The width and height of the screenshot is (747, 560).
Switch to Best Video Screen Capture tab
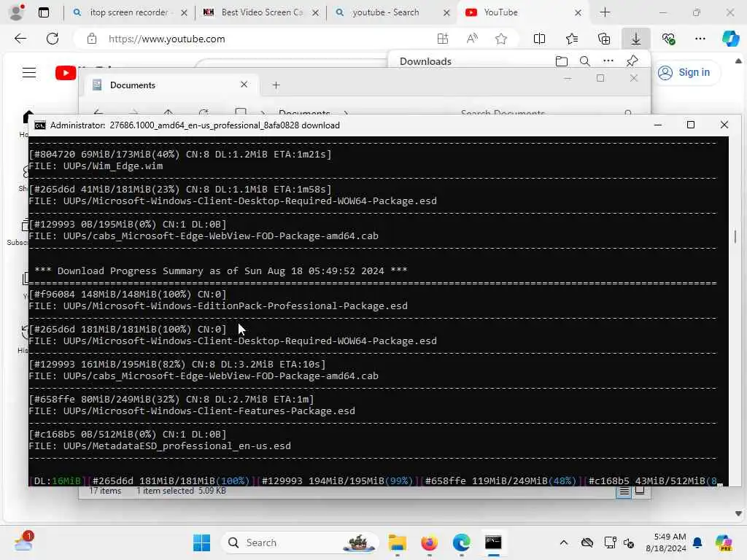(x=262, y=12)
